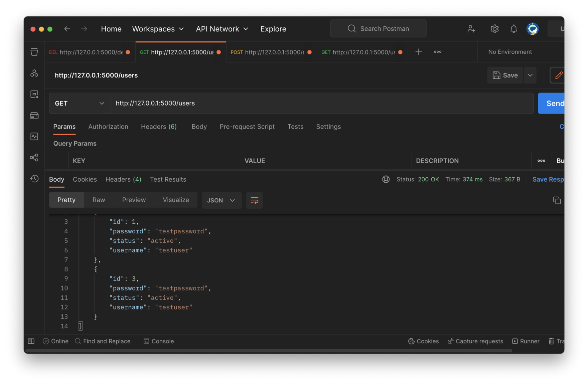Switch to the last GET request tab
The image size is (588, 385).
(x=362, y=52)
